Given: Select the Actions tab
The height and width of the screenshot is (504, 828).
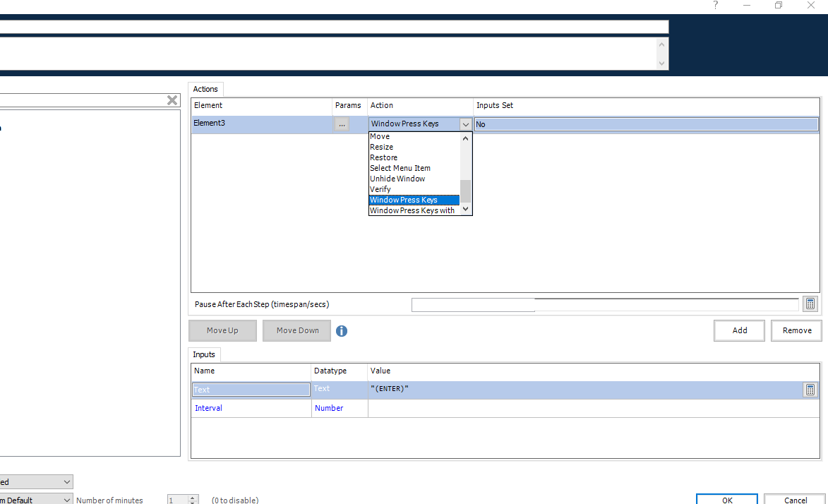Looking at the screenshot, I should click(x=205, y=89).
